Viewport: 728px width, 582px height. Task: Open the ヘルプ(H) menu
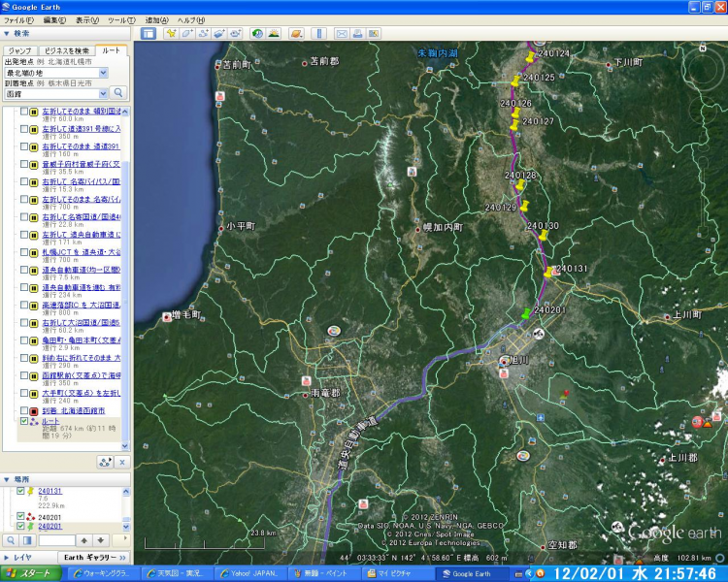[191, 20]
